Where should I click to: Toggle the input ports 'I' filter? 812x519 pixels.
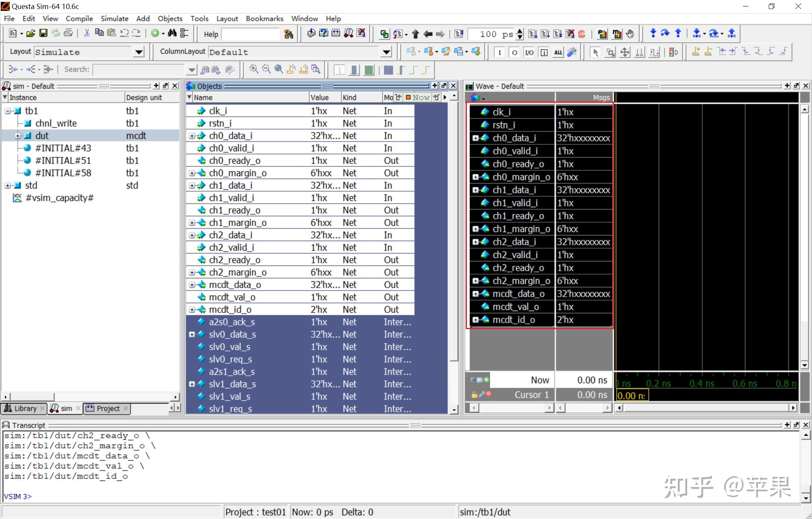[499, 52]
